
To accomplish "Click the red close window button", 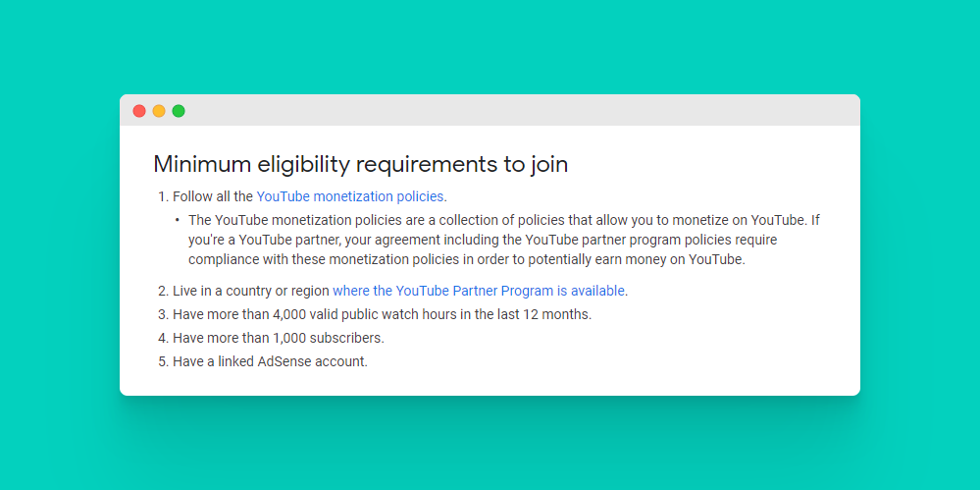I will click(139, 111).
